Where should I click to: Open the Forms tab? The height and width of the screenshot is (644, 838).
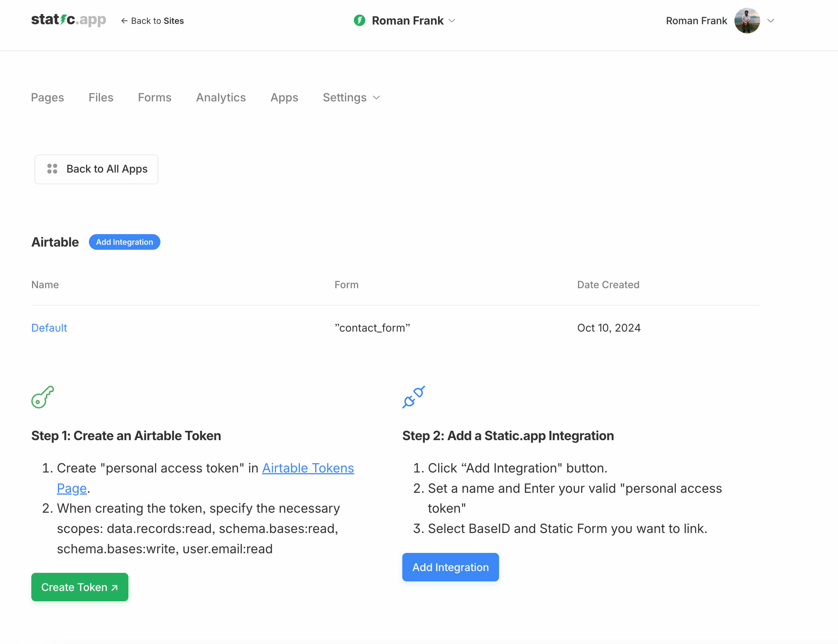155,97
